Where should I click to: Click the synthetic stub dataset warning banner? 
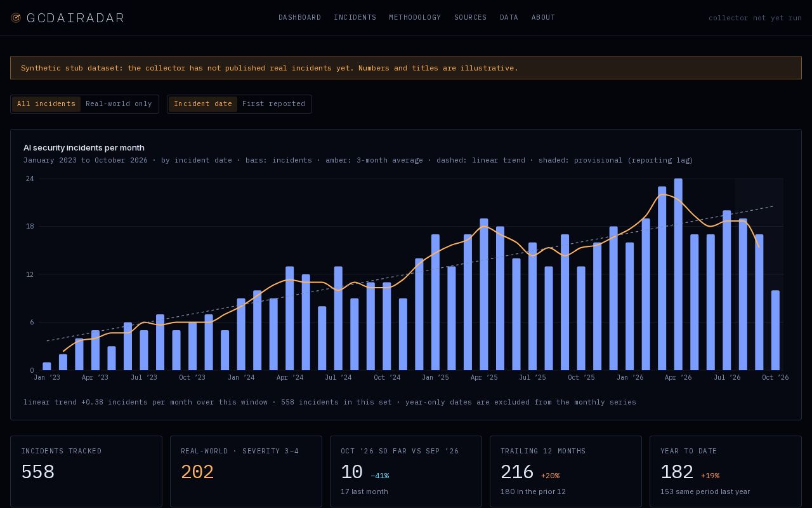406,68
